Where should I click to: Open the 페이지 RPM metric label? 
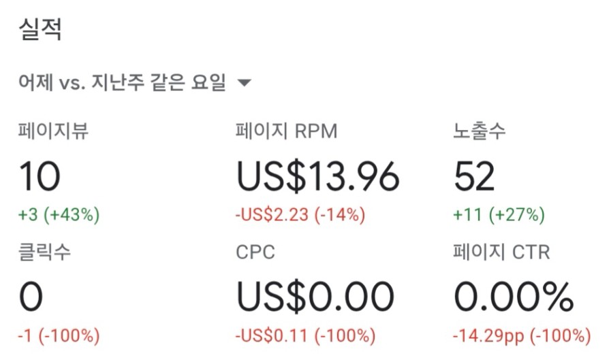pyautogui.click(x=287, y=131)
